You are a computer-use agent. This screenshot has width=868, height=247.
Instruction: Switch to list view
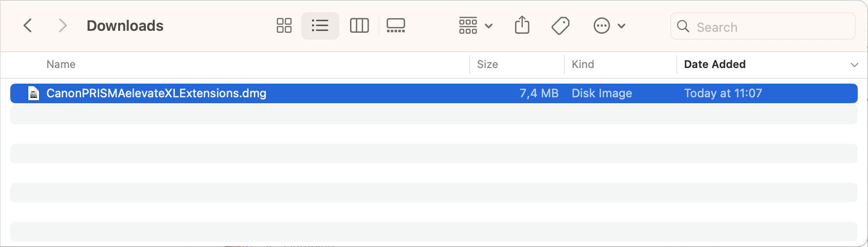(x=320, y=25)
